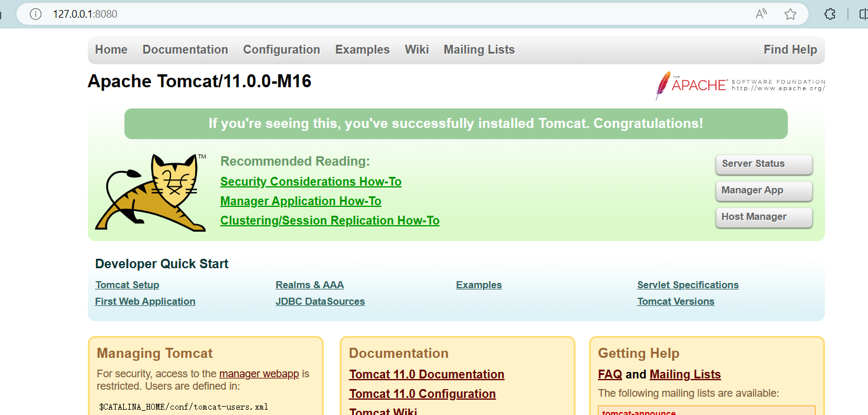Add page to favorites with star icon
This screenshot has width=868, height=415.
(790, 14)
